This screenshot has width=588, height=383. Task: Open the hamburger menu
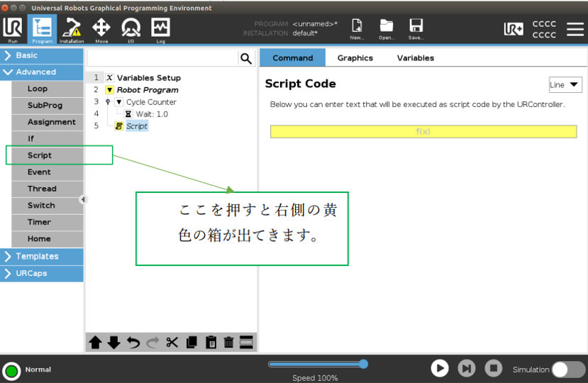(575, 29)
